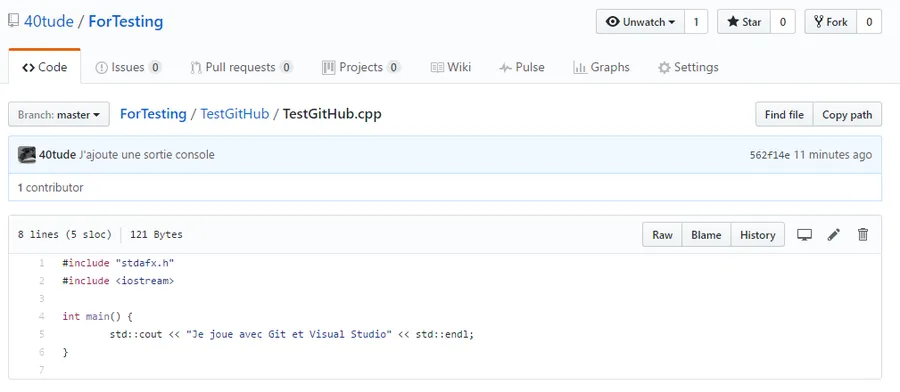Click the Blame button
The width and height of the screenshot is (900, 392).
[x=706, y=235]
